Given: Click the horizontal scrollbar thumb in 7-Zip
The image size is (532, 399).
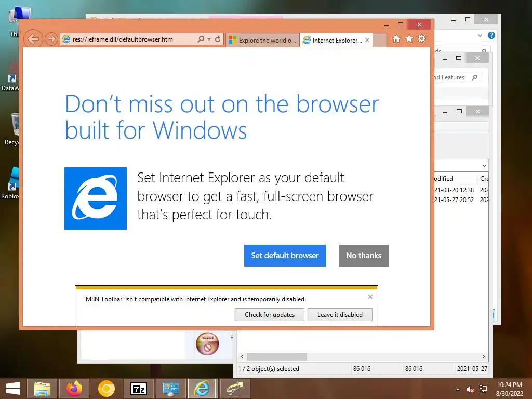Looking at the screenshot, I should 277,356.
